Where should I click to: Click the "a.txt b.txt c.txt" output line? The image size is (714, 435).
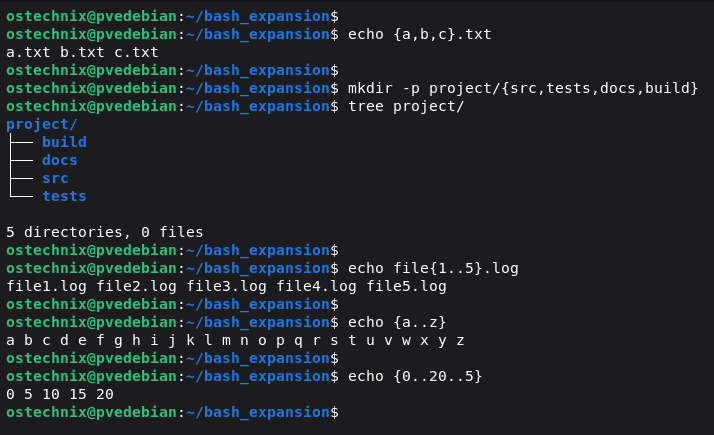coord(82,52)
